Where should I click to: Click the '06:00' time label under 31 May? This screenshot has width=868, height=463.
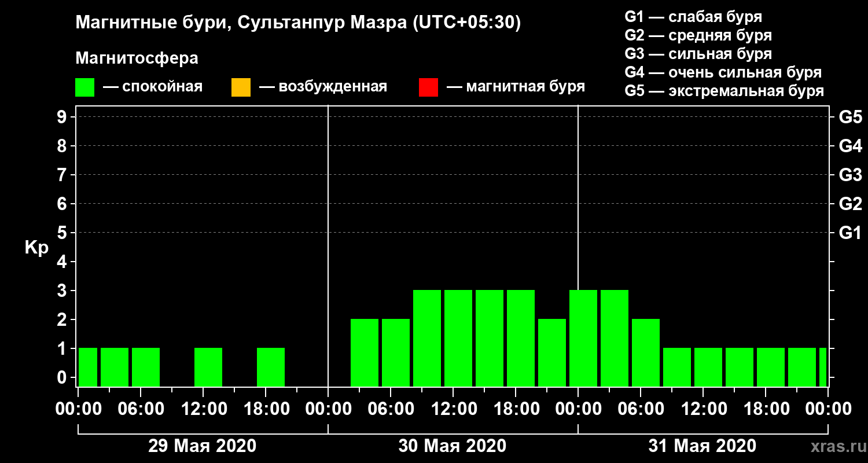point(641,409)
